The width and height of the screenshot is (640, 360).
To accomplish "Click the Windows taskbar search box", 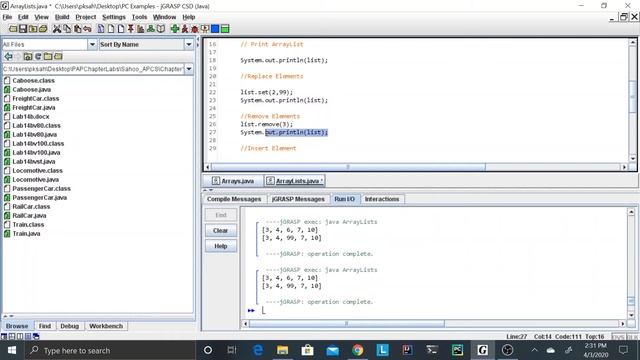I will click(x=110, y=350).
